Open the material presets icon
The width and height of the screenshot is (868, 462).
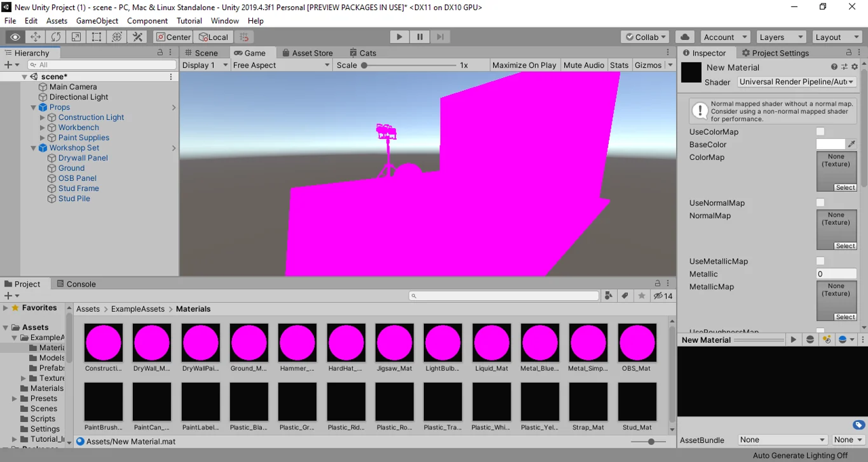844,67
